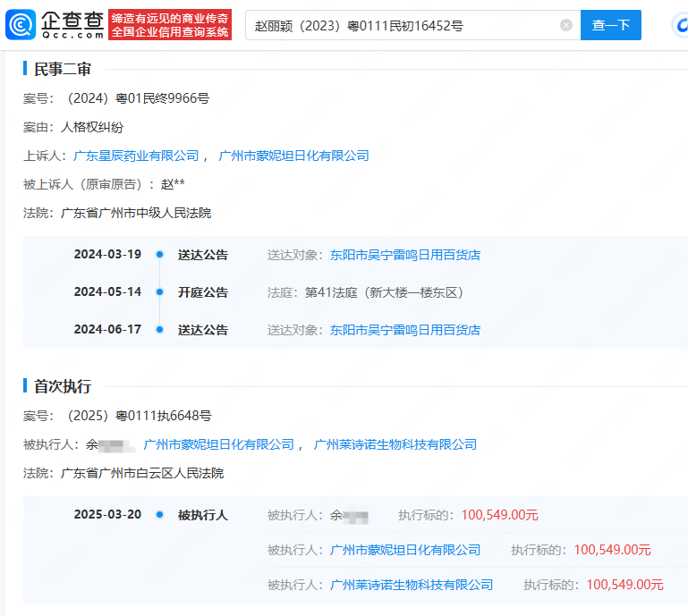Select the 2024-06-17 timeline dot
The height and width of the screenshot is (616, 688).
point(160,329)
